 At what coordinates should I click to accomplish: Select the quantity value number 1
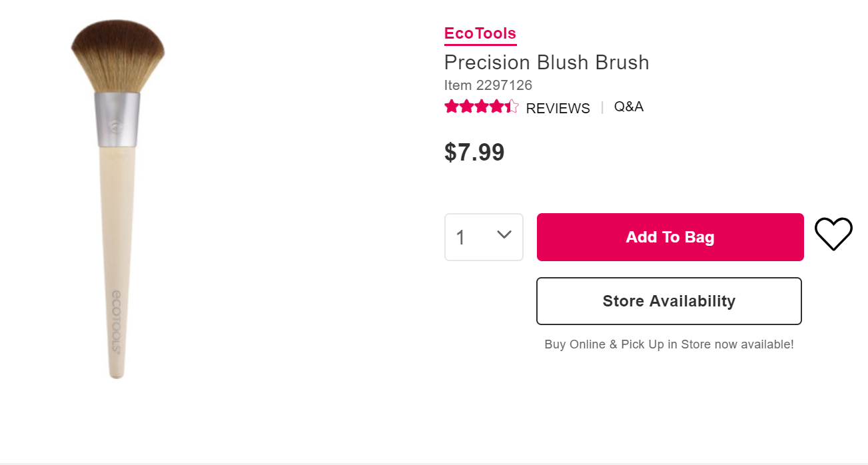(x=460, y=238)
